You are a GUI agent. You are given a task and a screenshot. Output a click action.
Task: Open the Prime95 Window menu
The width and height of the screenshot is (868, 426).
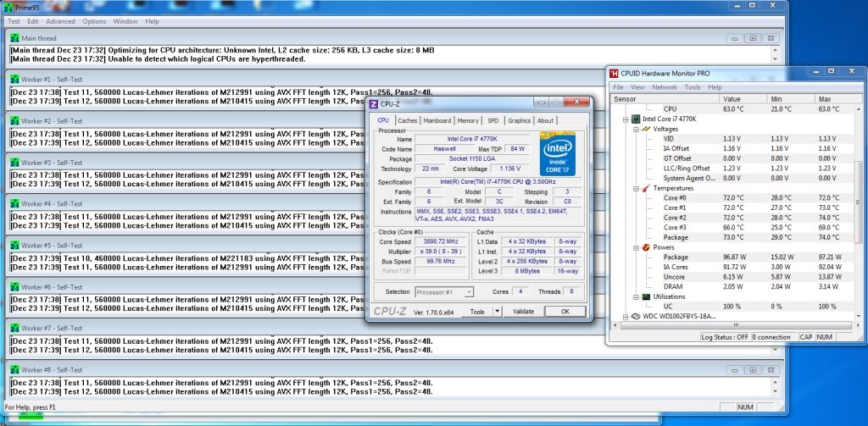[x=125, y=21]
